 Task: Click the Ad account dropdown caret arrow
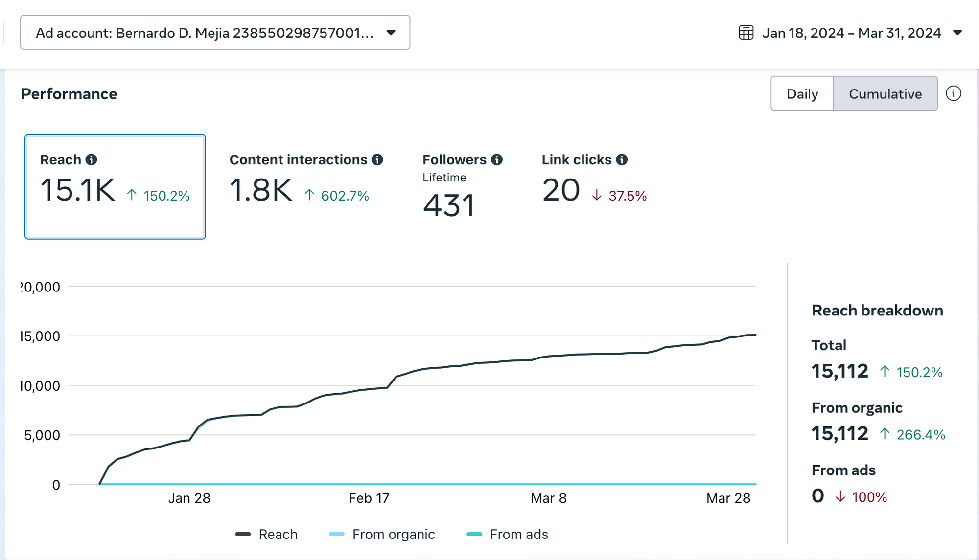tap(391, 33)
